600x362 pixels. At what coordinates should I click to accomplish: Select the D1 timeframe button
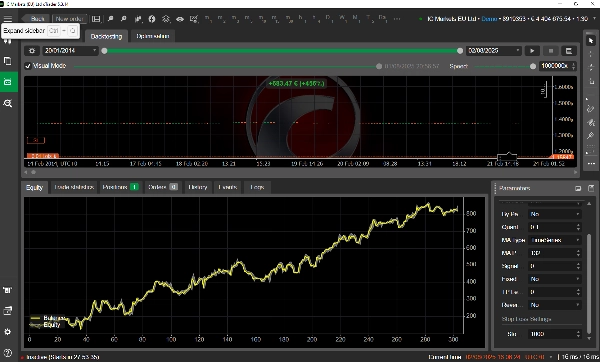pos(329,18)
